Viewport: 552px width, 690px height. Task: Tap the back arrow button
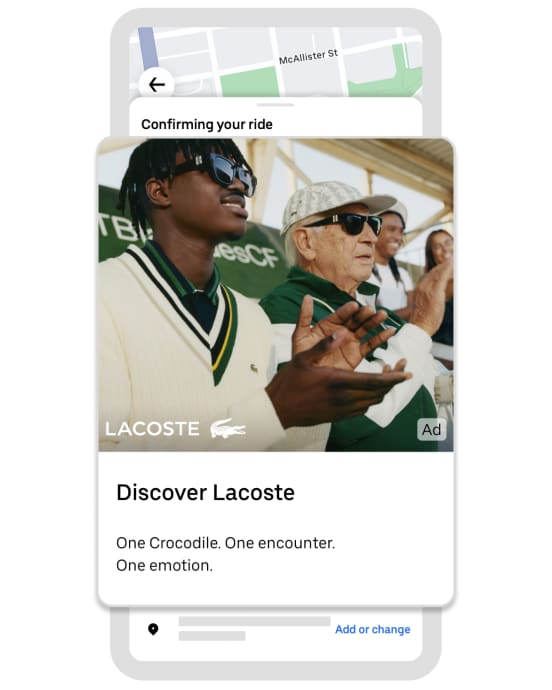(157, 84)
